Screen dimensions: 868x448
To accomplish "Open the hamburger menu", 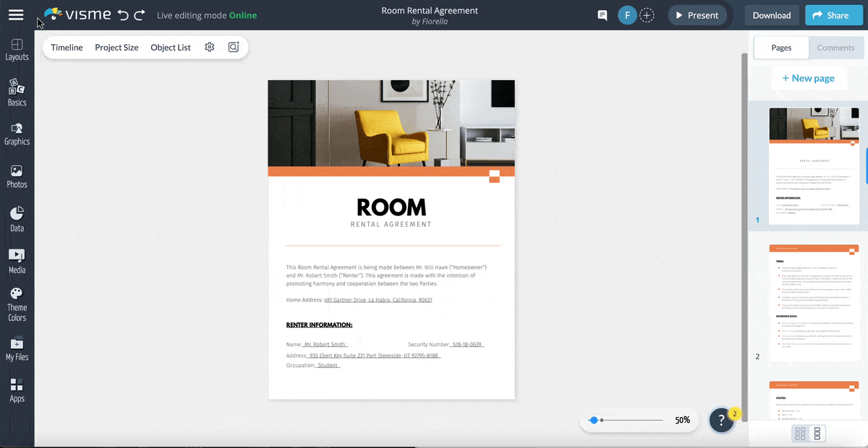I will point(16,14).
